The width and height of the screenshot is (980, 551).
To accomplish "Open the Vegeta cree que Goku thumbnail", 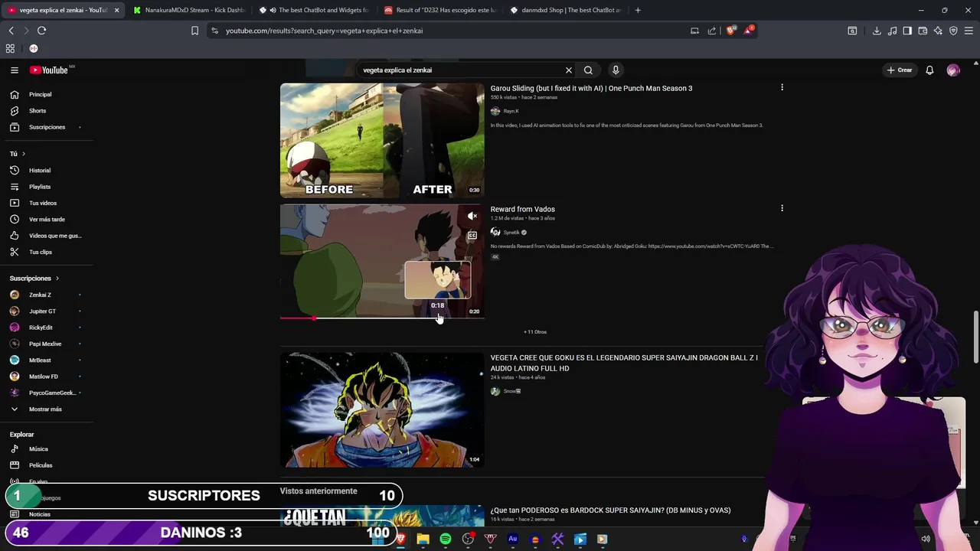I will tap(382, 409).
